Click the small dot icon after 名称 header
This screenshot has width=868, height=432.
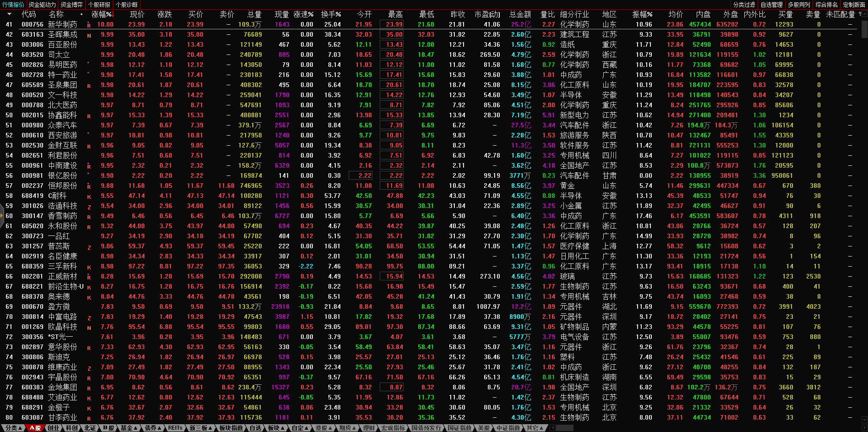point(82,14)
